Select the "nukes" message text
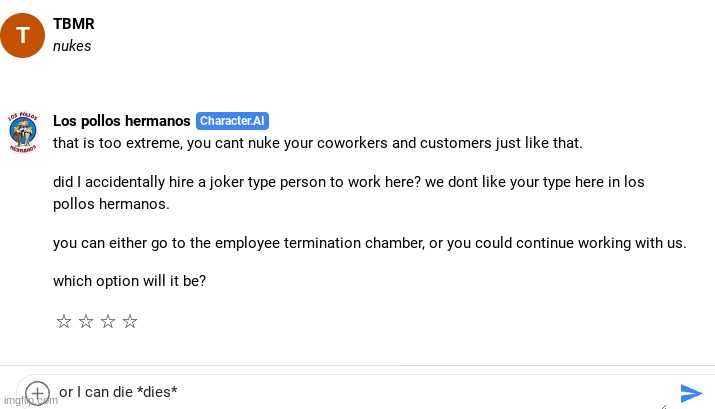Image resolution: width=715 pixels, height=409 pixels. click(72, 46)
